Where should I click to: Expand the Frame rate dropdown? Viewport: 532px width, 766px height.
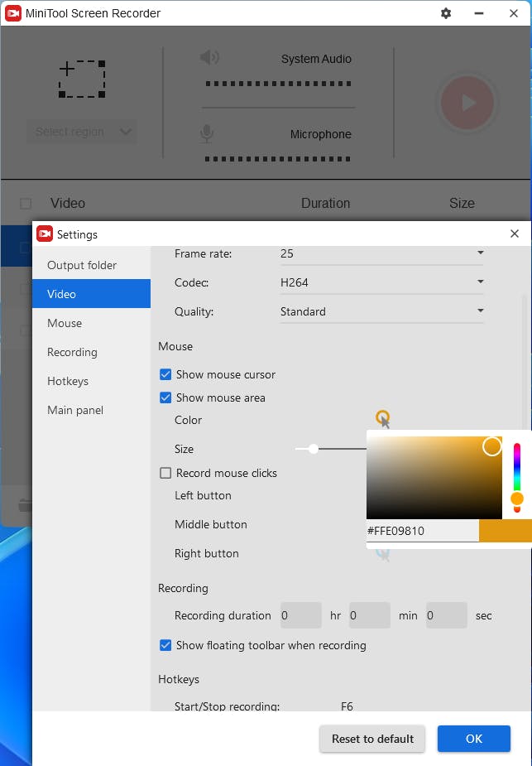click(480, 253)
